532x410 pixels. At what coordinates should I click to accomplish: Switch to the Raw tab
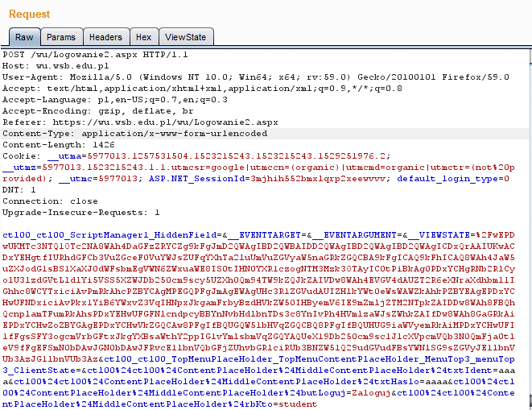pyautogui.click(x=24, y=37)
